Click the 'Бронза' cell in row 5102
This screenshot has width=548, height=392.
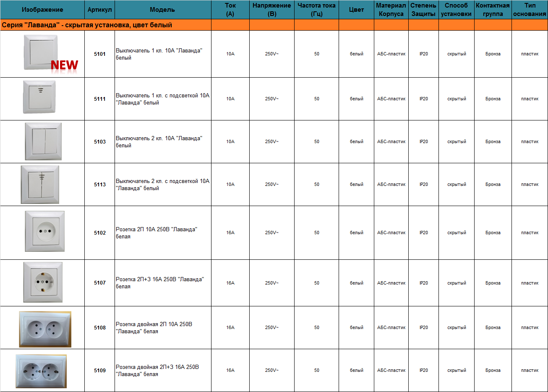(x=493, y=233)
